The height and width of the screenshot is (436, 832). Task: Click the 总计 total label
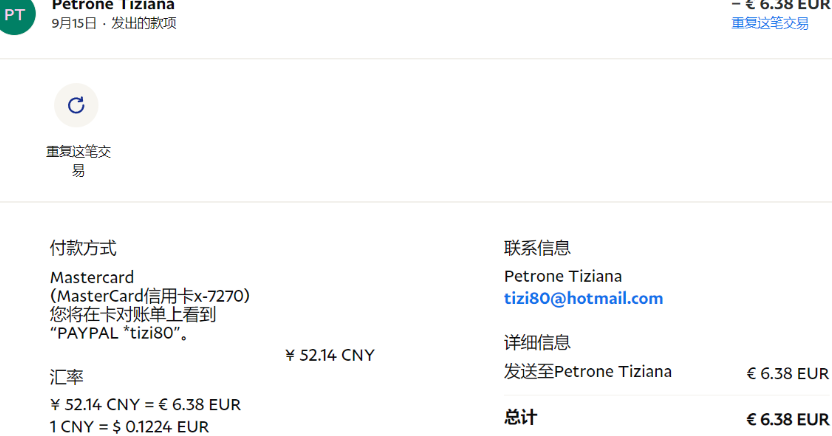click(x=520, y=417)
